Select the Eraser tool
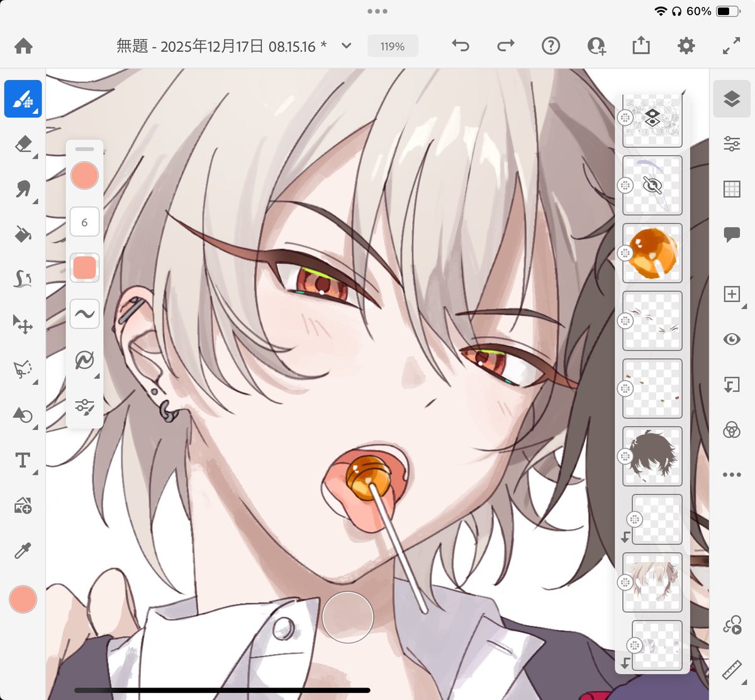This screenshot has height=700, width=755. tap(23, 145)
